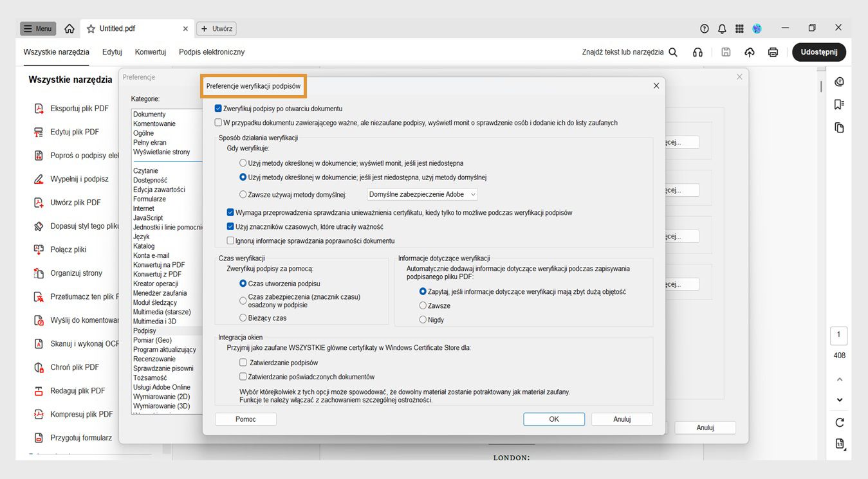The image size is (868, 479).
Task: Select Dokumenty in the Kategorie list
Action: pos(149,114)
